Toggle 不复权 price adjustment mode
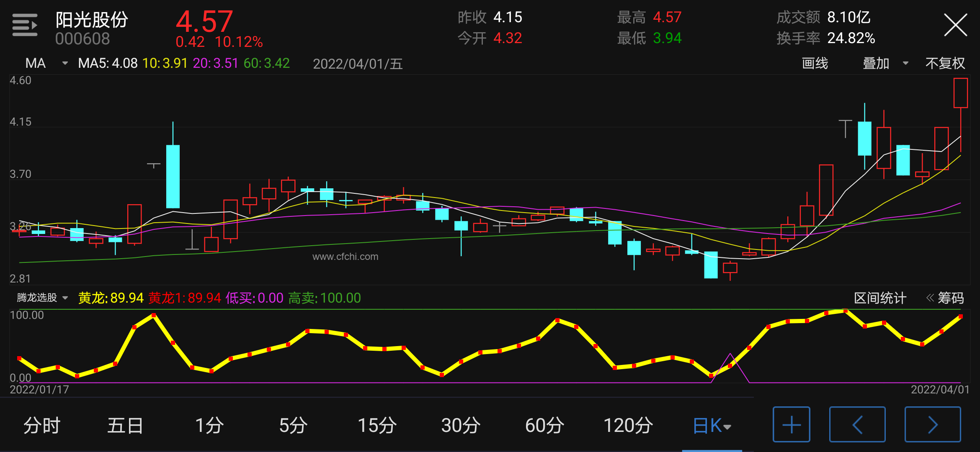The height and width of the screenshot is (452, 980). coord(945,63)
